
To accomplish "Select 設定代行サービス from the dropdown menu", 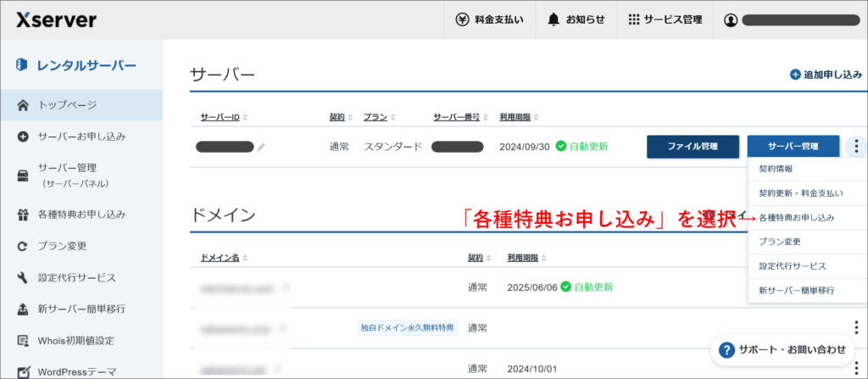I will [808, 266].
